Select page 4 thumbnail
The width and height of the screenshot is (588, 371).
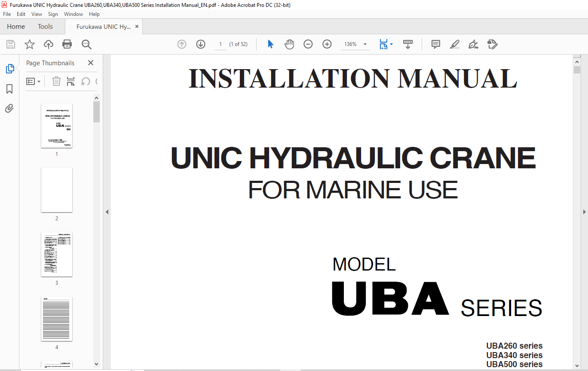(57, 319)
